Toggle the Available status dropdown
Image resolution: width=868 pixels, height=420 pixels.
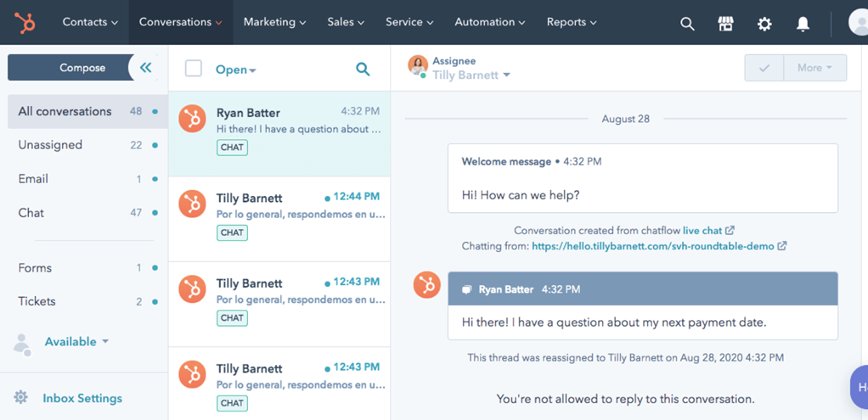76,342
